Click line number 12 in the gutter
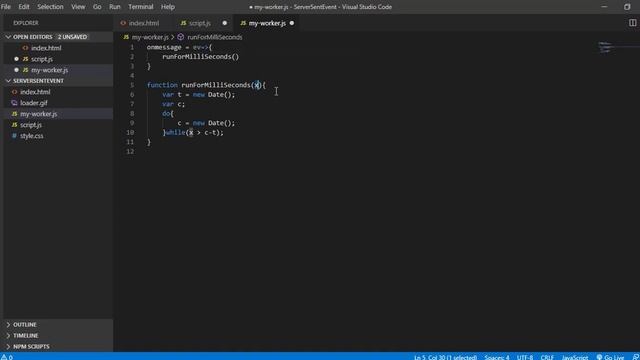This screenshot has height=360, width=640. pyautogui.click(x=130, y=151)
